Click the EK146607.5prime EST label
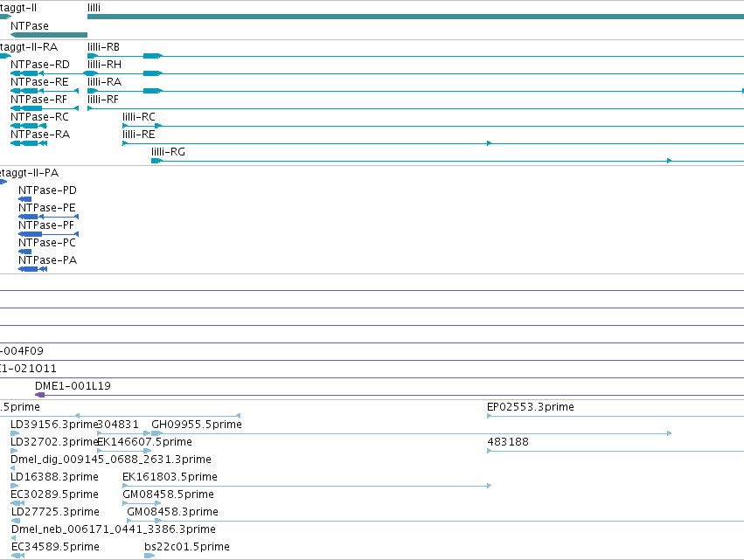744x560 pixels. click(x=145, y=442)
